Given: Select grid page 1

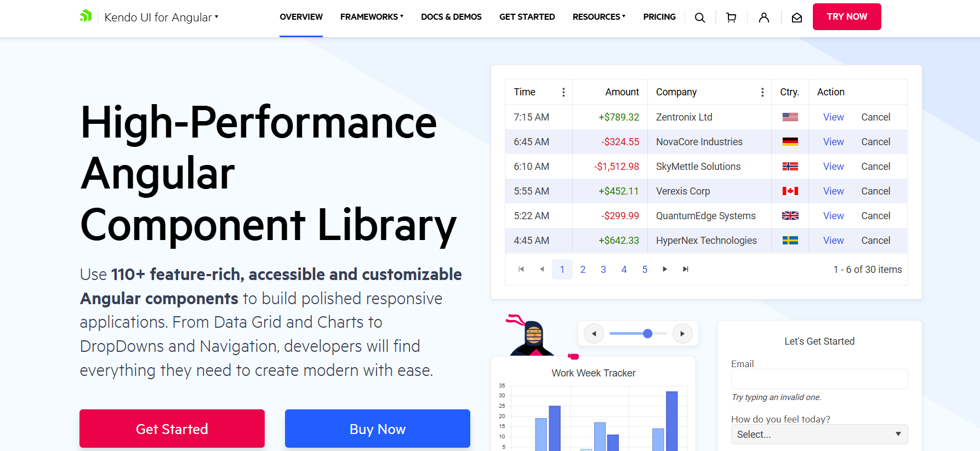Looking at the screenshot, I should (562, 269).
